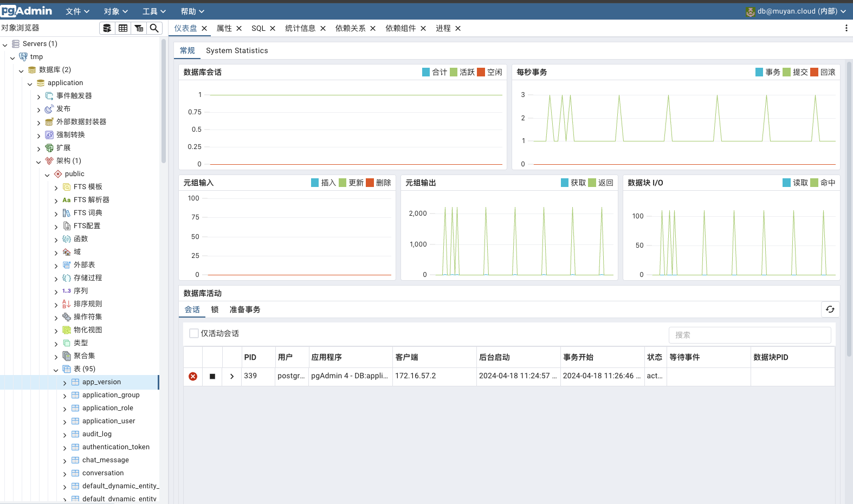Select the 扩展 node in tree
The image size is (853, 504).
(63, 148)
